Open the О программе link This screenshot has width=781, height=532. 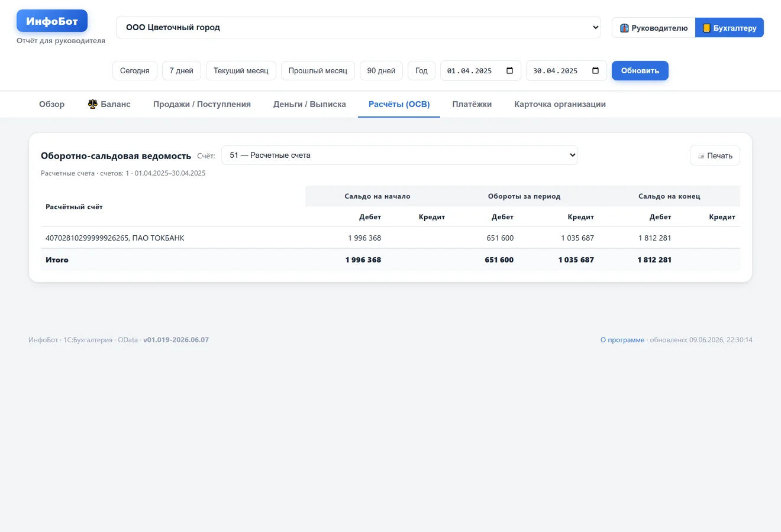coord(622,340)
